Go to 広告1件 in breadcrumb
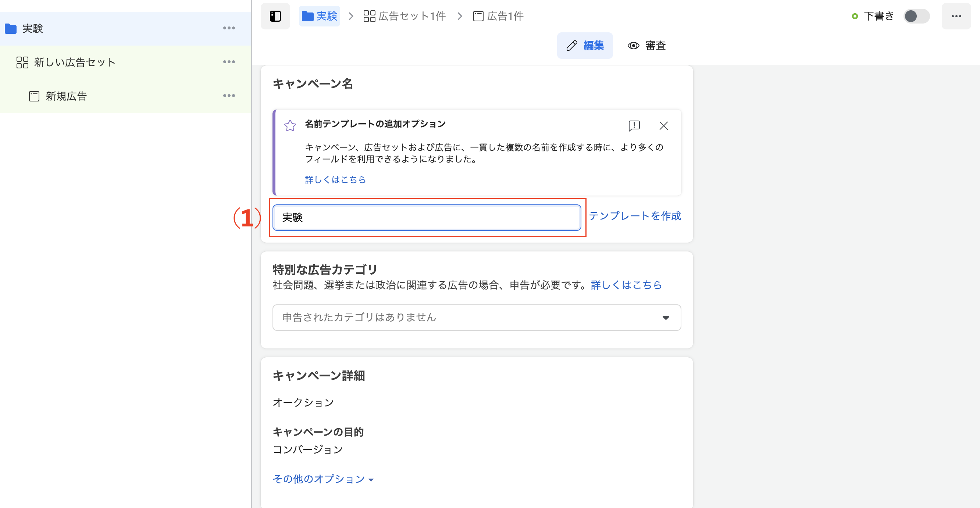 coord(498,16)
